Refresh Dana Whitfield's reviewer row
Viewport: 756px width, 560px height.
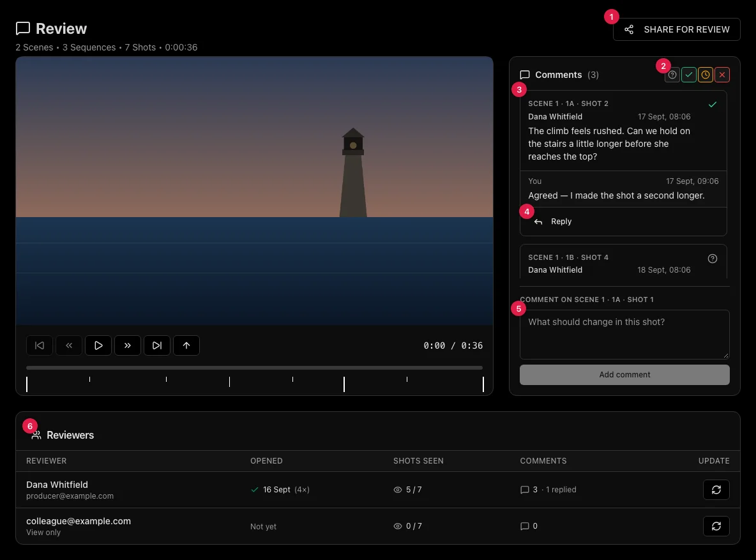[716, 490]
